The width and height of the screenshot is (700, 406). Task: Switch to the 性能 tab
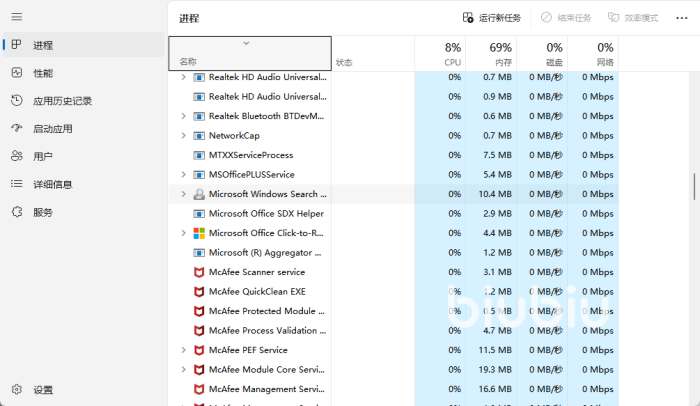point(83,73)
